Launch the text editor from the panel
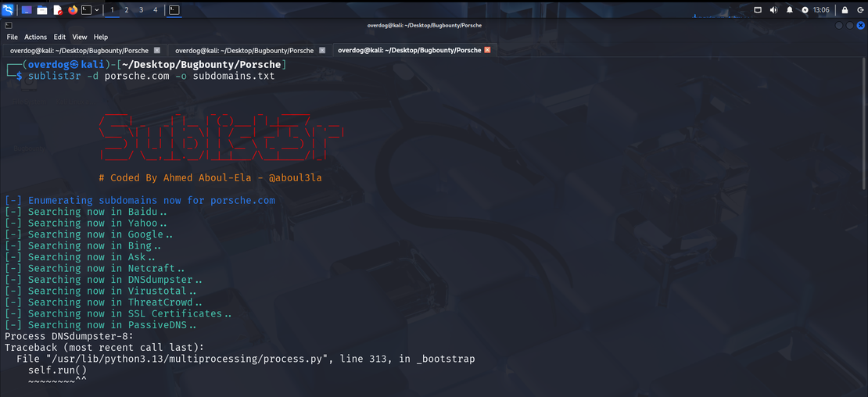 coord(58,10)
